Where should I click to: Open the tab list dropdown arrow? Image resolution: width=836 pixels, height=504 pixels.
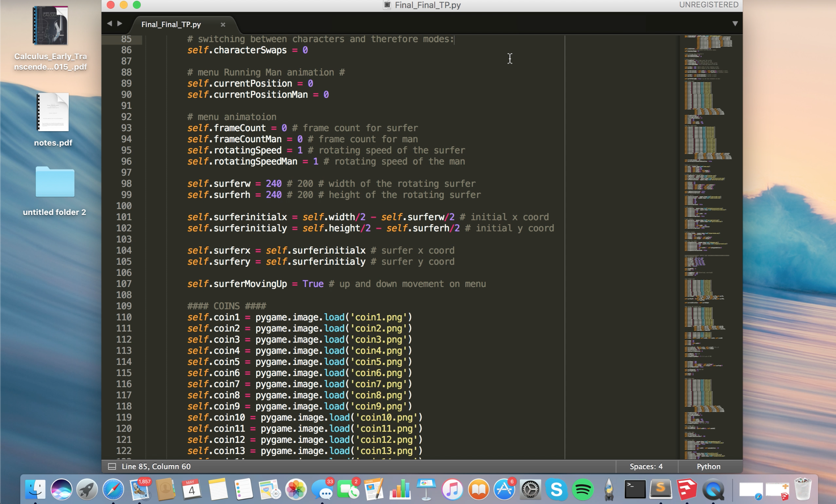[x=735, y=24]
